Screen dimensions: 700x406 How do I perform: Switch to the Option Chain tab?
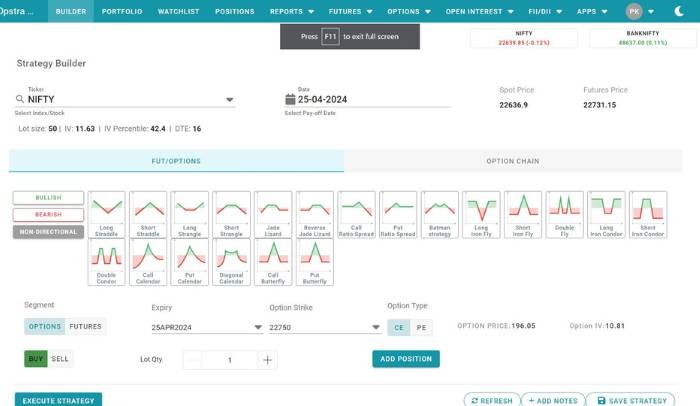point(513,161)
